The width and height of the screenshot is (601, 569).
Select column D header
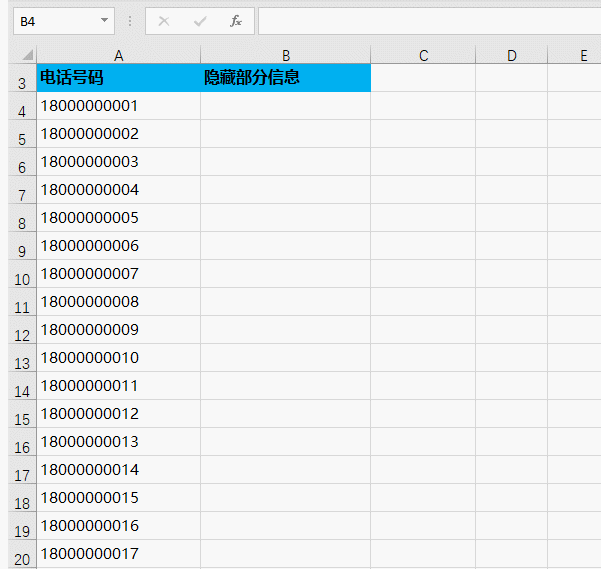(512, 56)
